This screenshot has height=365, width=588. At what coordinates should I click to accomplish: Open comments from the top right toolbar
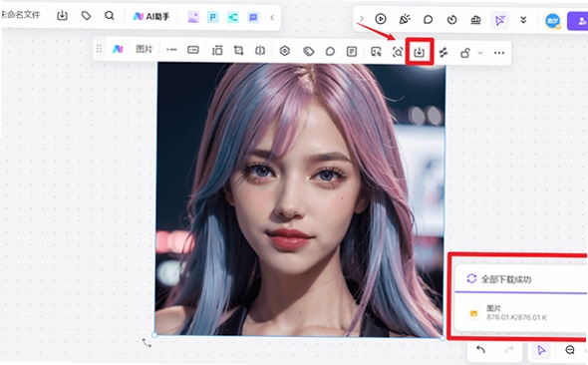pyautogui.click(x=428, y=20)
